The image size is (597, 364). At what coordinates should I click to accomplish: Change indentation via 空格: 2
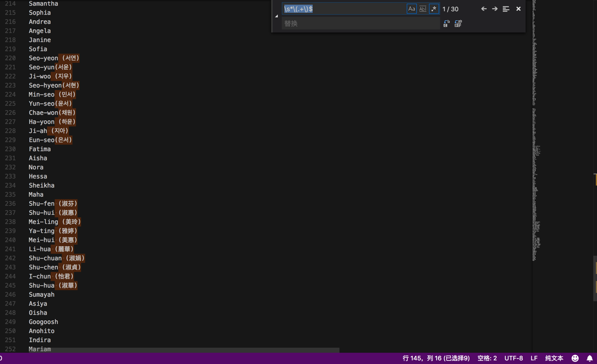(487, 358)
